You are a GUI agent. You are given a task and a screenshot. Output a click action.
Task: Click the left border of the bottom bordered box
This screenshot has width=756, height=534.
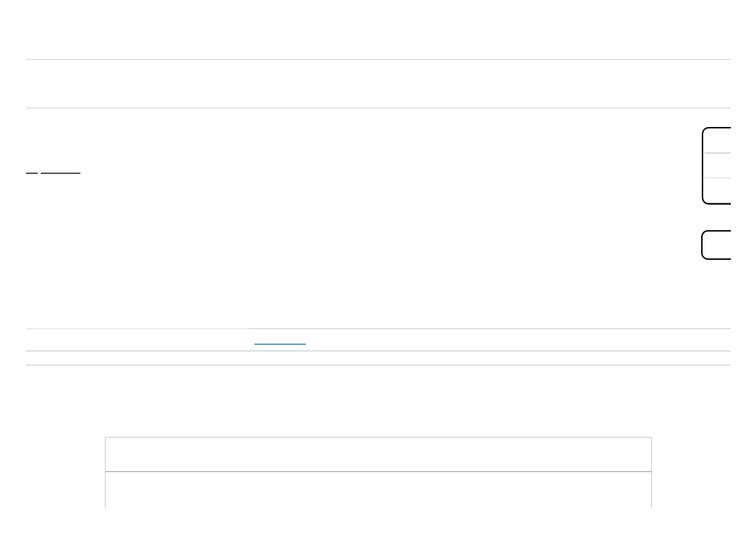tap(105, 473)
